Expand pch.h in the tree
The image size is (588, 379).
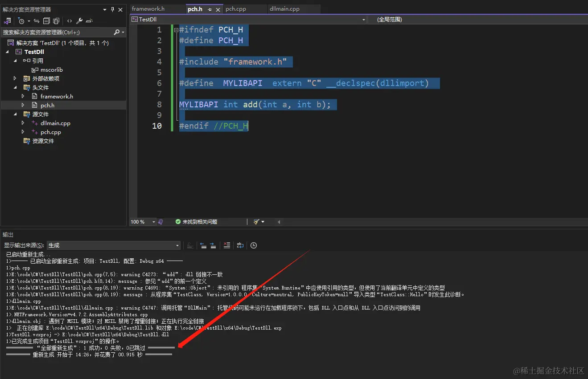pyautogui.click(x=23, y=105)
